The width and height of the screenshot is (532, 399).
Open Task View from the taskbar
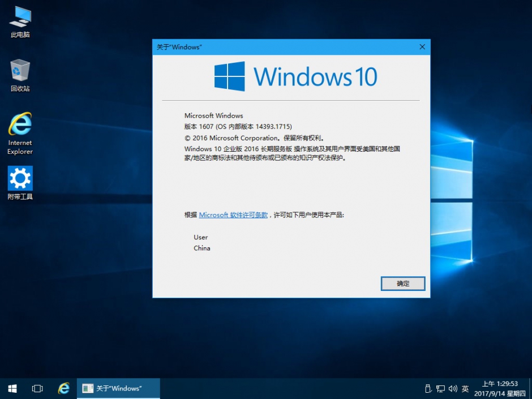click(x=37, y=388)
